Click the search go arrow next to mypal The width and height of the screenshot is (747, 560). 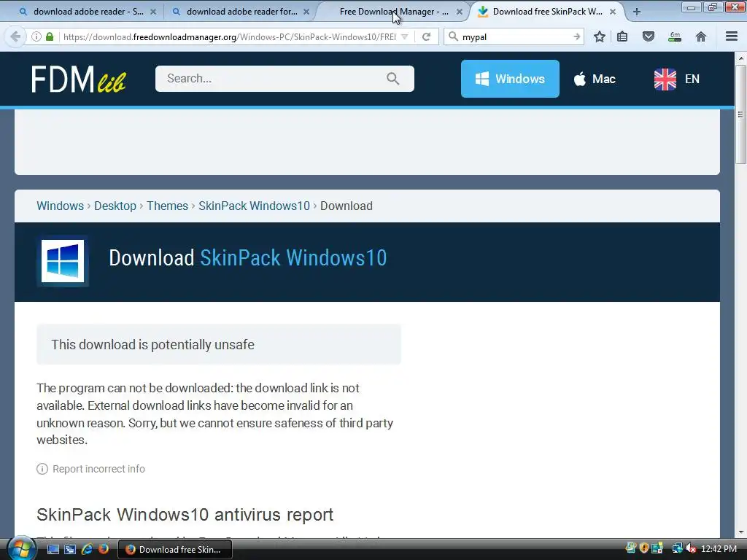(x=576, y=36)
